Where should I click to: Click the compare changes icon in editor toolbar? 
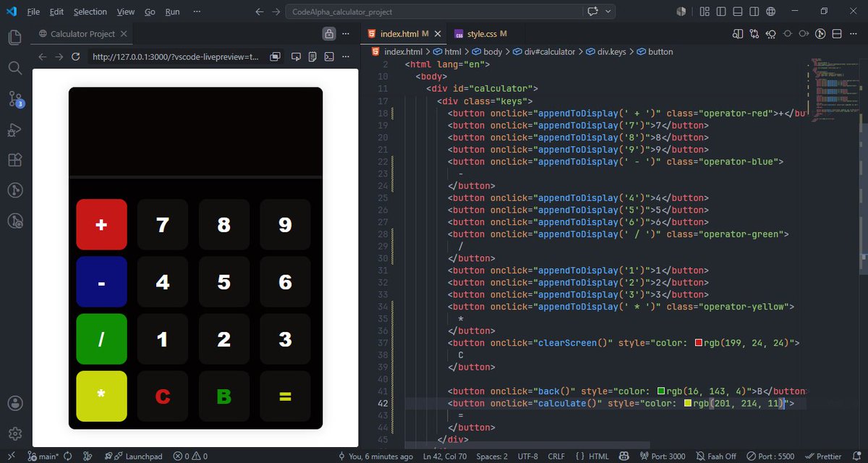[x=754, y=34]
